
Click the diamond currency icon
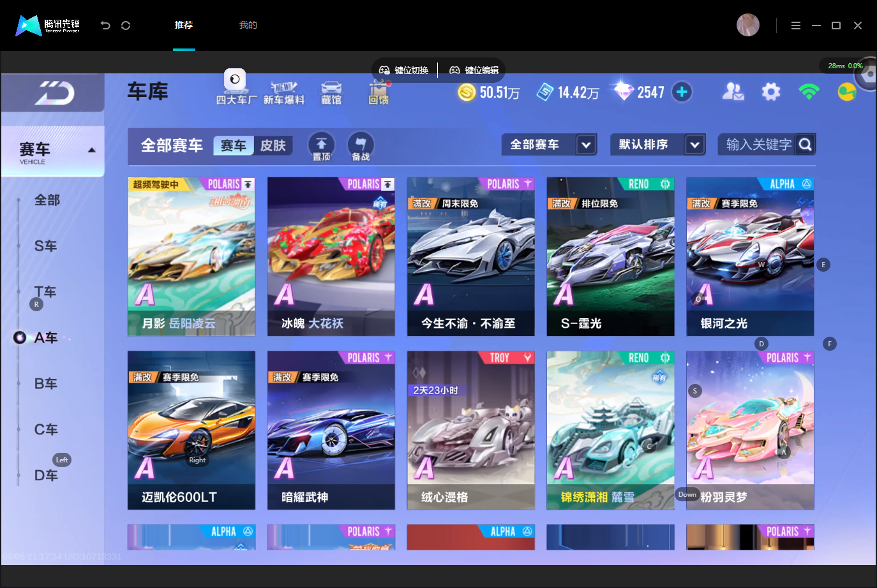pos(623,91)
